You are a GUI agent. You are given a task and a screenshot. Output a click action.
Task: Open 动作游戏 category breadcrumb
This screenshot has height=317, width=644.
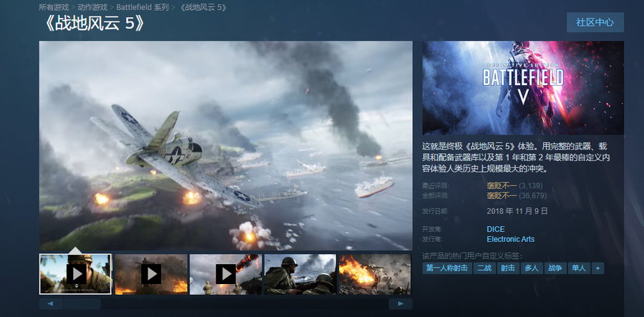93,7
